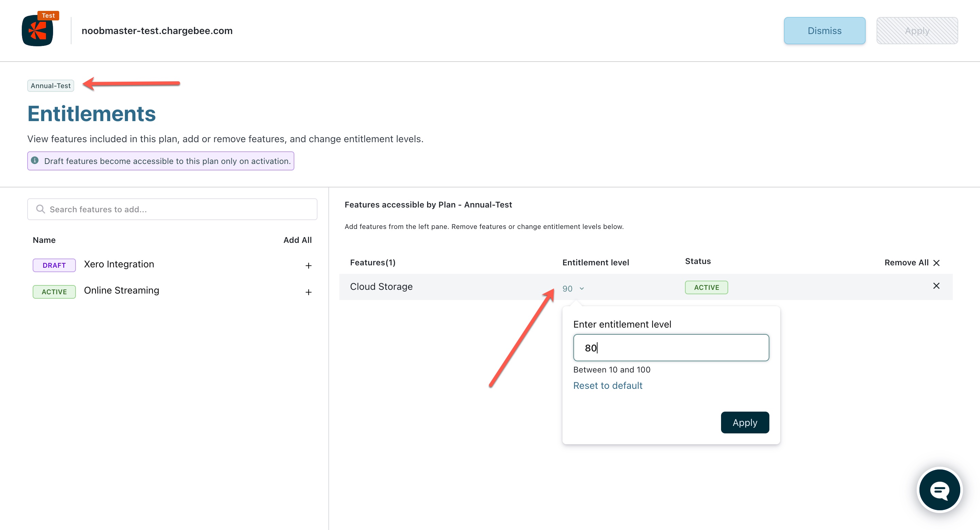Focus the entitlement level input field

[x=671, y=348]
